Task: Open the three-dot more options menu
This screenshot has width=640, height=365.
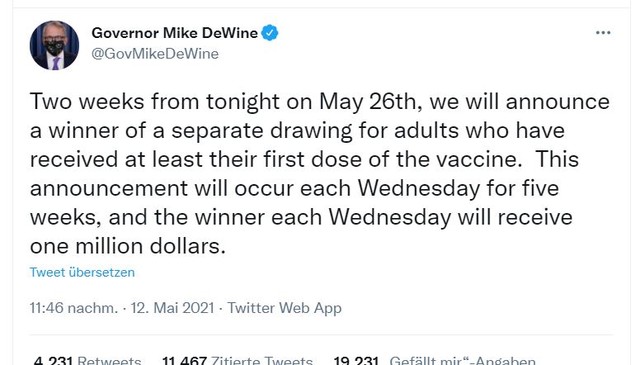Action: (603, 33)
